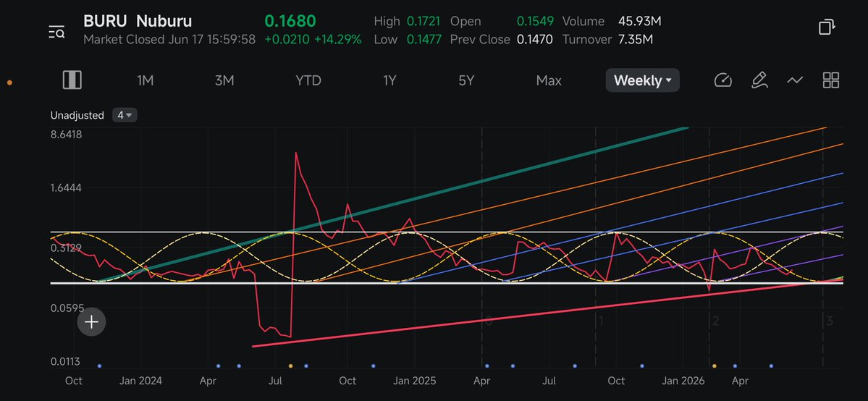868x401 pixels.
Task: Tap the Open 0.1549 value
Action: pyautogui.click(x=535, y=21)
